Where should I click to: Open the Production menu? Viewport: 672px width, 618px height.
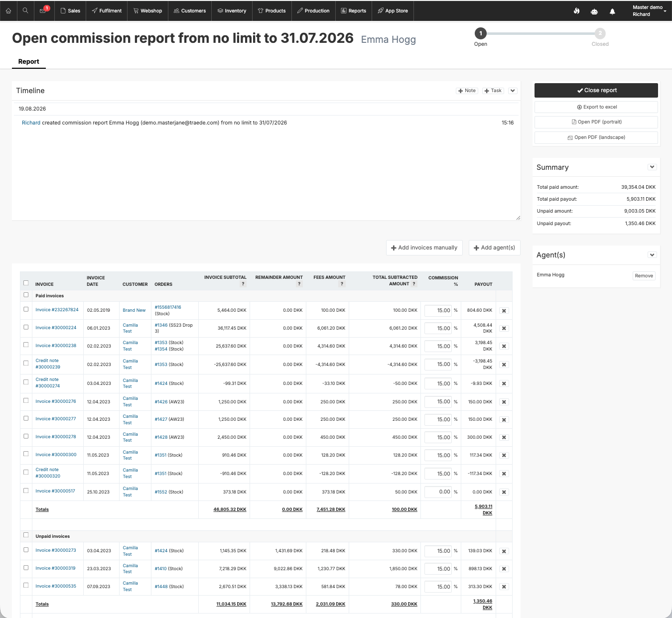click(x=313, y=10)
